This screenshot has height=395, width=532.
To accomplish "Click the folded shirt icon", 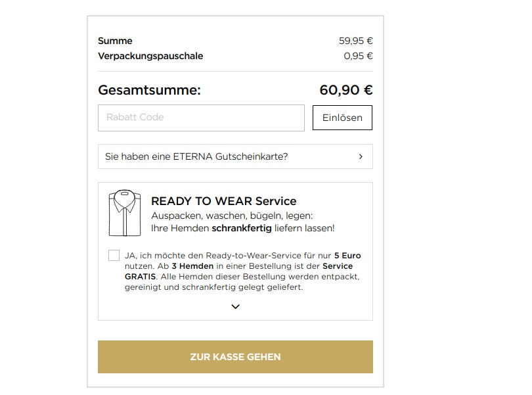I will coord(125,213).
